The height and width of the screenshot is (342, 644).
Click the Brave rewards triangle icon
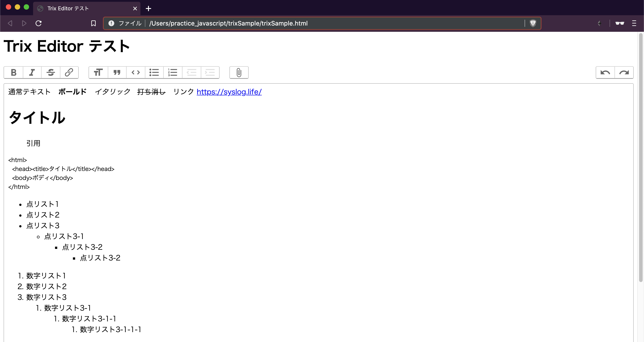(x=600, y=23)
